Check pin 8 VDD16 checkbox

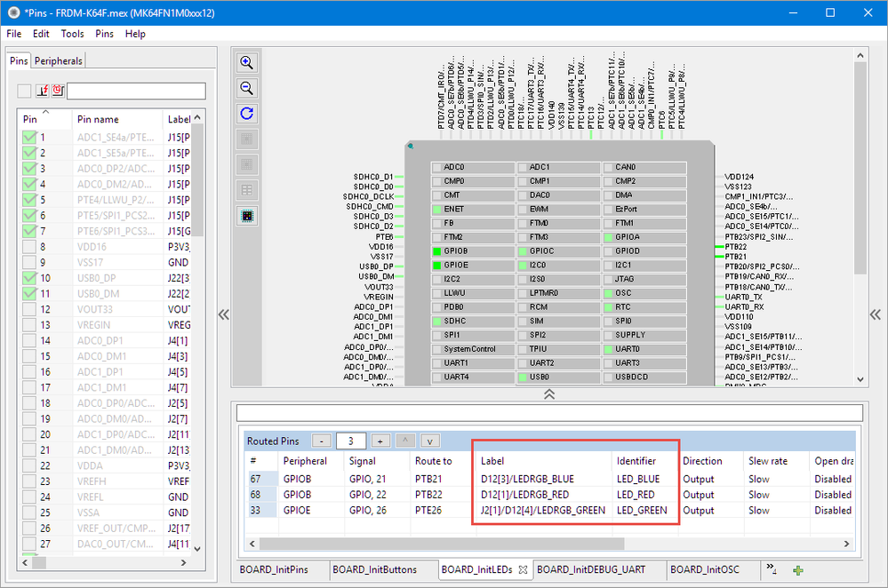(29, 247)
